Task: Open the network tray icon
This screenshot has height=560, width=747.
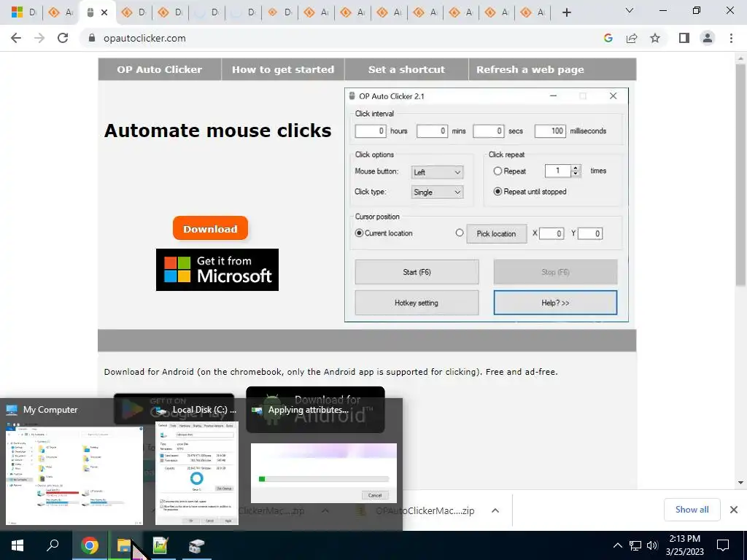Action: click(x=635, y=545)
